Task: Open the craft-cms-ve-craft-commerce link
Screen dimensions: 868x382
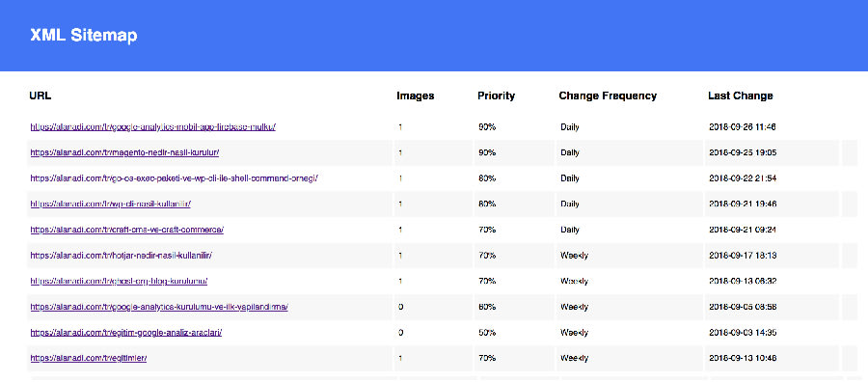Action: pos(126,230)
